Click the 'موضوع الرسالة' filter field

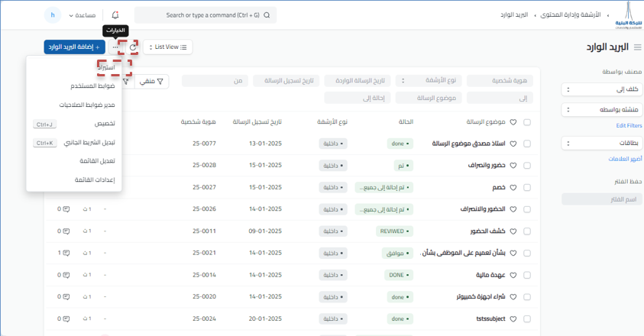point(429,98)
